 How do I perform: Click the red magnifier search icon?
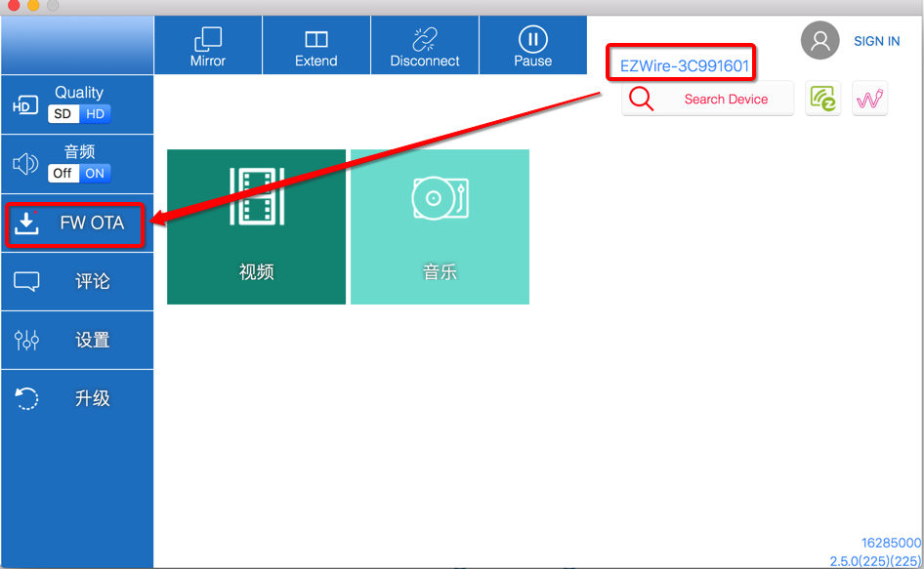[641, 99]
